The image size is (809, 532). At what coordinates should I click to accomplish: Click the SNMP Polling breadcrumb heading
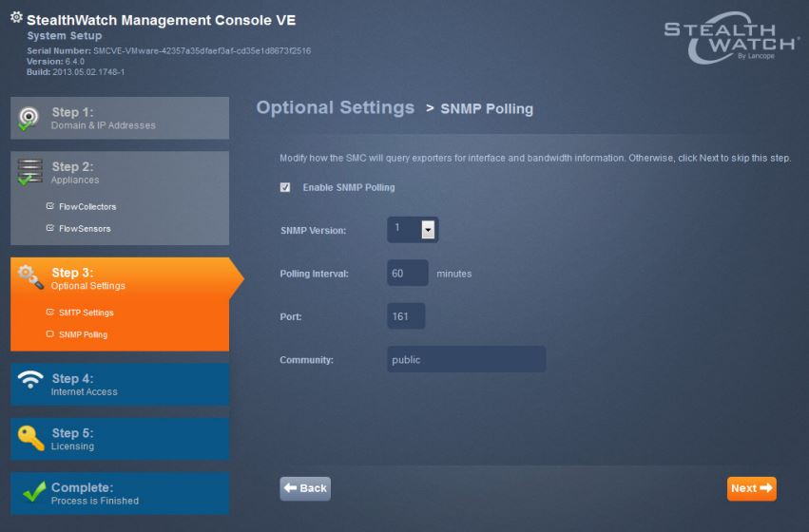[x=487, y=108]
